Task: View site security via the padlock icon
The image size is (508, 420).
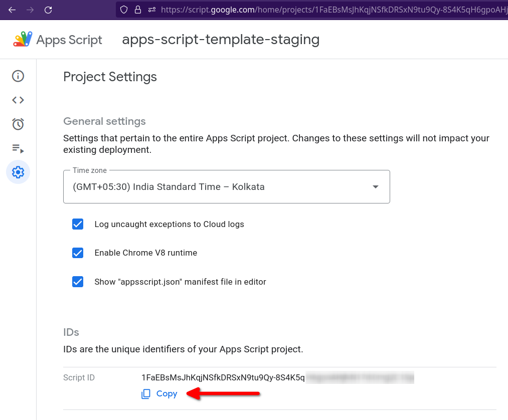Action: pos(138,10)
